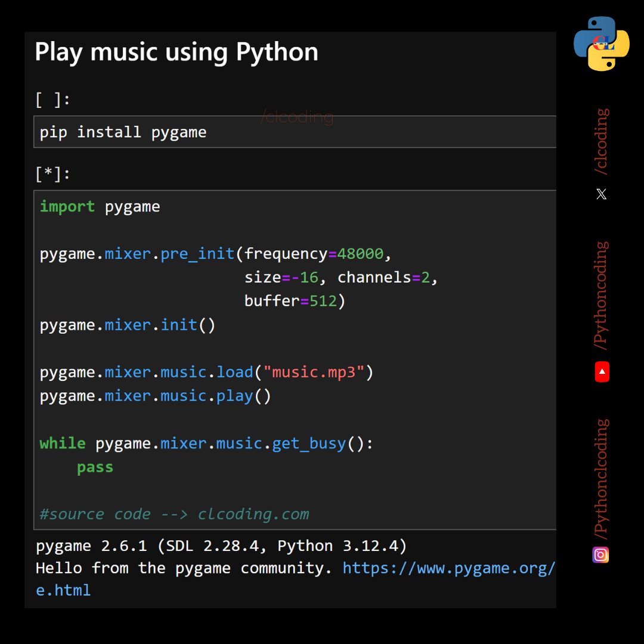
Task: Select the running cell prompt [*]:
Action: tap(52, 173)
